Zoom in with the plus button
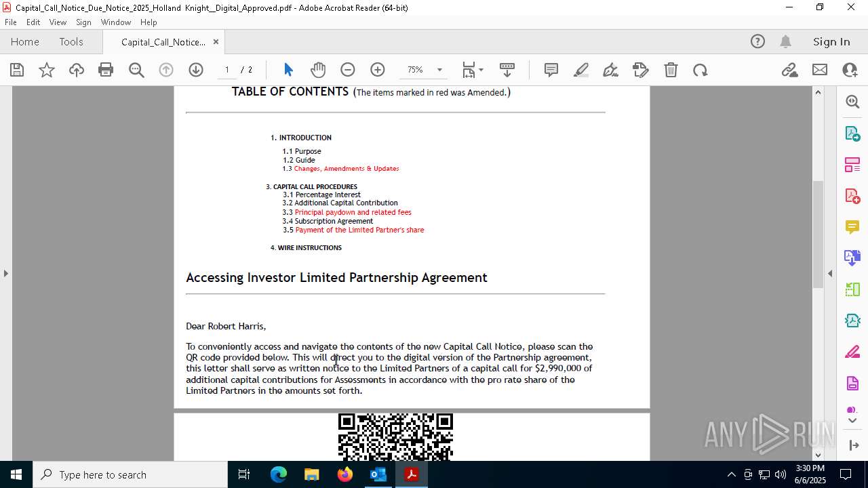 click(x=378, y=70)
